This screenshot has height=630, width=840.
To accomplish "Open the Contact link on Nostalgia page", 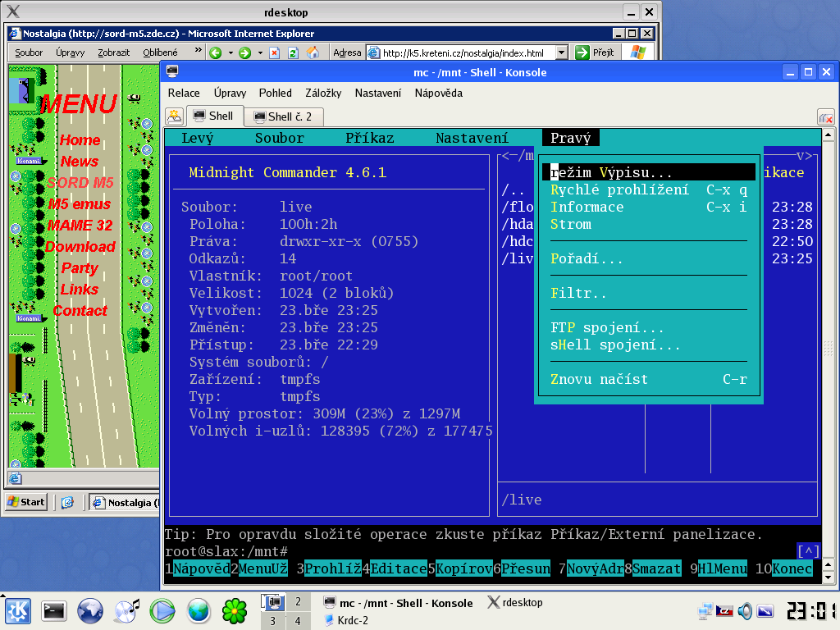I will pos(80,311).
